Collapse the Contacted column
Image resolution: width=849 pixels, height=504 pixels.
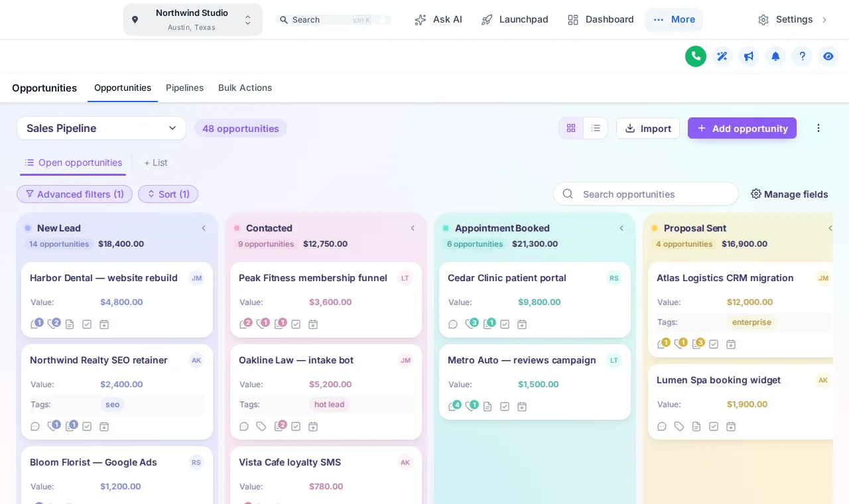[x=413, y=228]
